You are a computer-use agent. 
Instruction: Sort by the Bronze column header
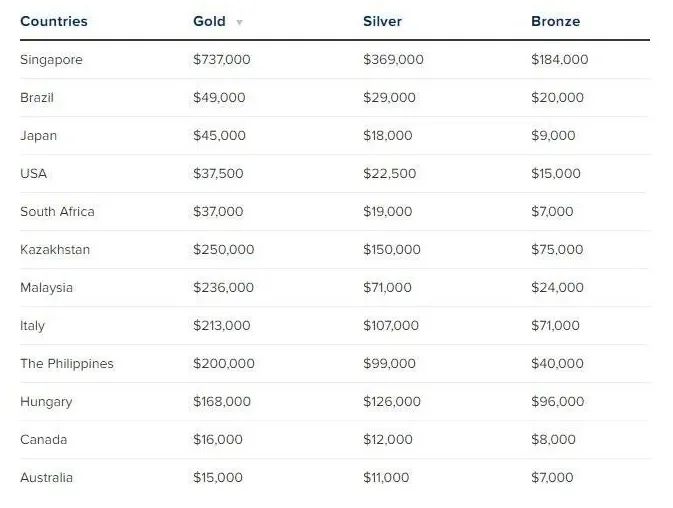(x=555, y=21)
